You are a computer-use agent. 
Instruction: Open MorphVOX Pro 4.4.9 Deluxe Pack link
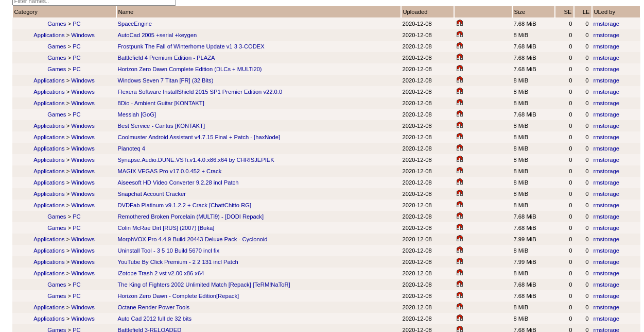click(193, 239)
